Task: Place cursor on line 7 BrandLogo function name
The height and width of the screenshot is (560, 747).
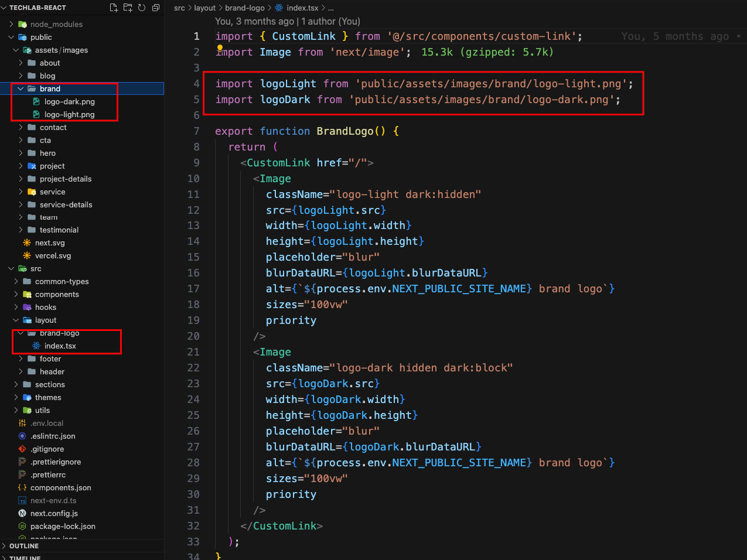Action: tap(344, 131)
